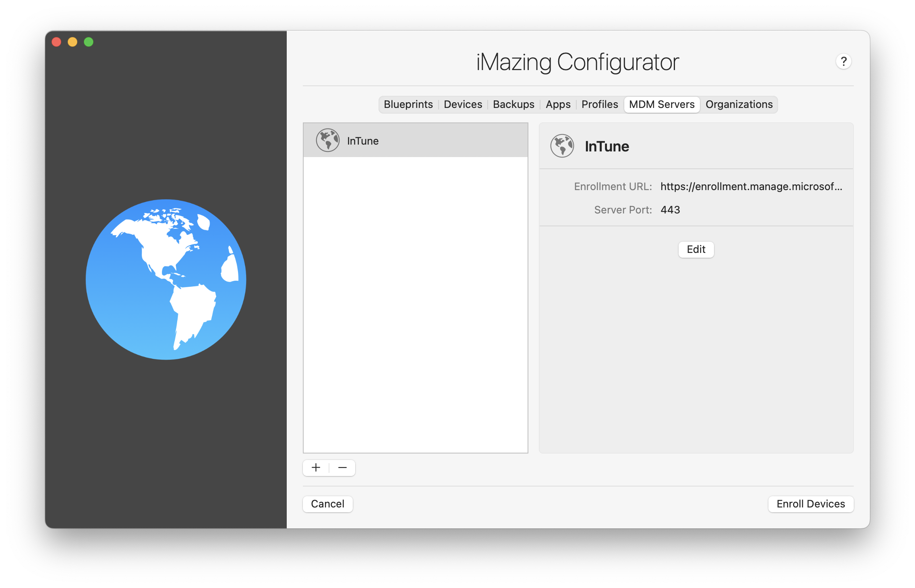
Task: Click the Server Port label
Action: pos(623,210)
